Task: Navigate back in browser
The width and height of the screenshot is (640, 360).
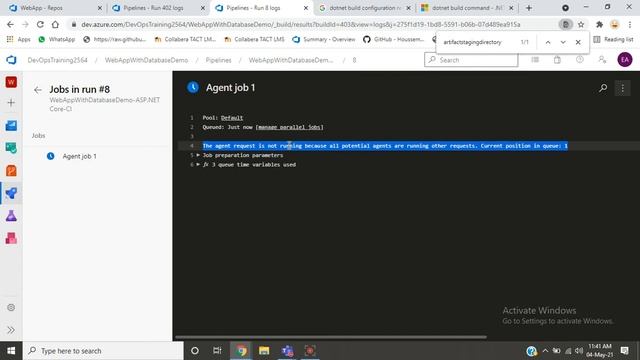Action: [10, 24]
